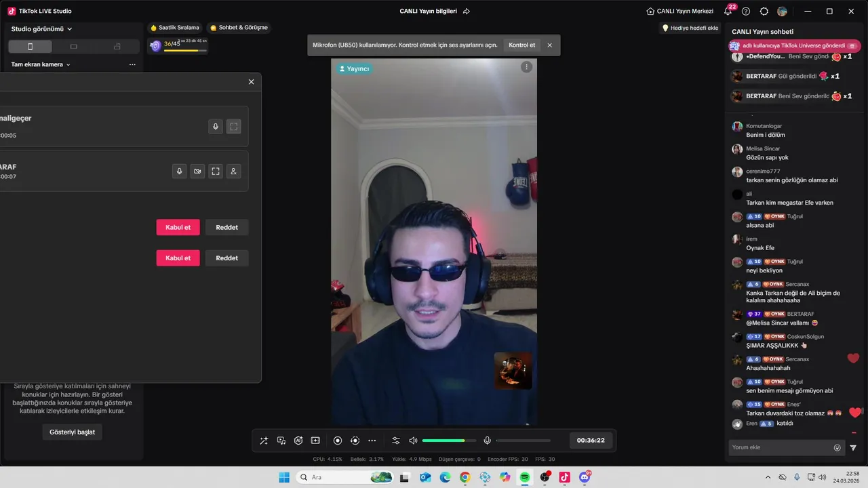Screen dimensions: 868x488
Task: Mute microphone of guest BERTARAF
Action: click(180, 171)
